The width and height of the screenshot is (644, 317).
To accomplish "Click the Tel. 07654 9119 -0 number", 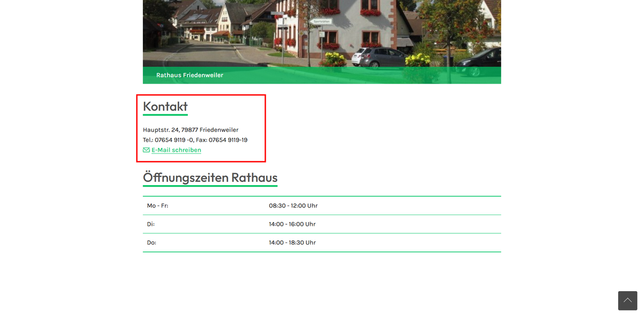I will coord(168,140).
